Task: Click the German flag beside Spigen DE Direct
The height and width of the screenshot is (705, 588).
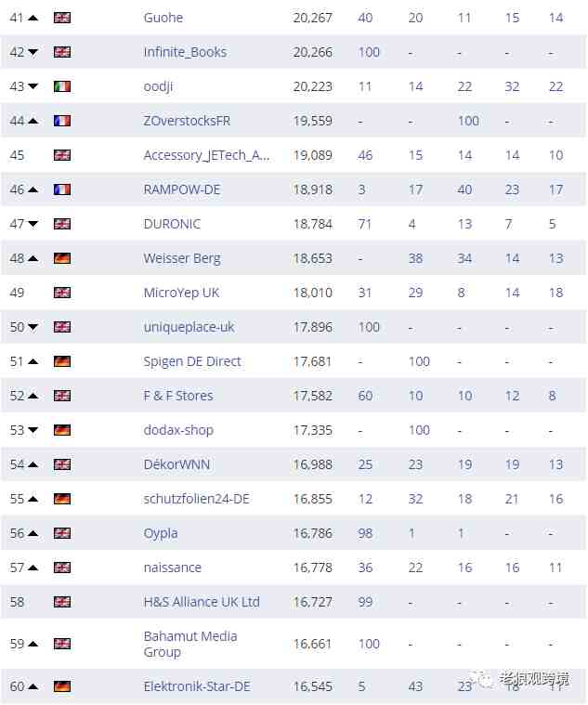Action: [x=62, y=361]
